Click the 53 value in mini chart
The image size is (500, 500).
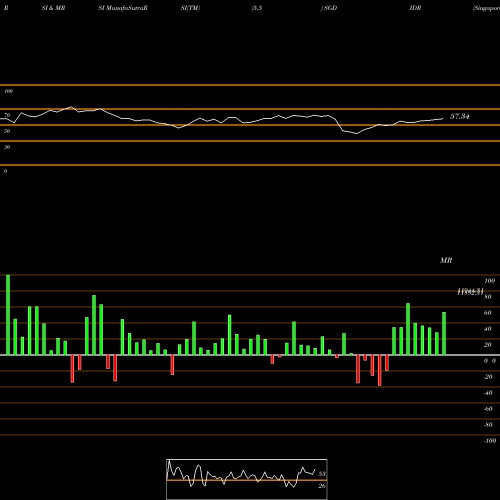[322, 474]
